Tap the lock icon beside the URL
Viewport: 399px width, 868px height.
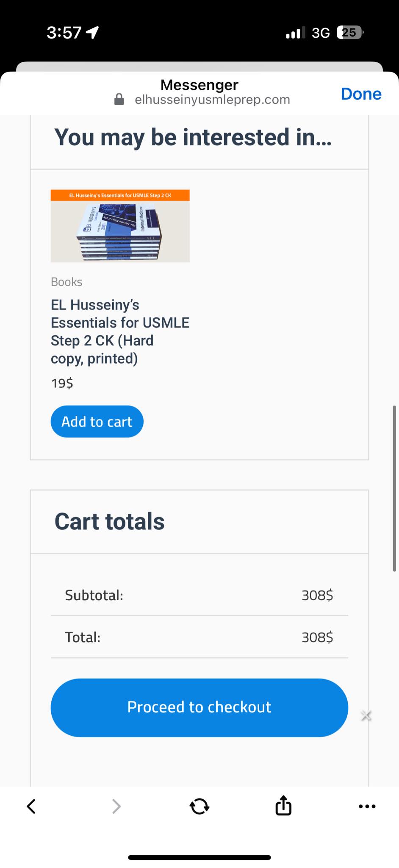119,100
